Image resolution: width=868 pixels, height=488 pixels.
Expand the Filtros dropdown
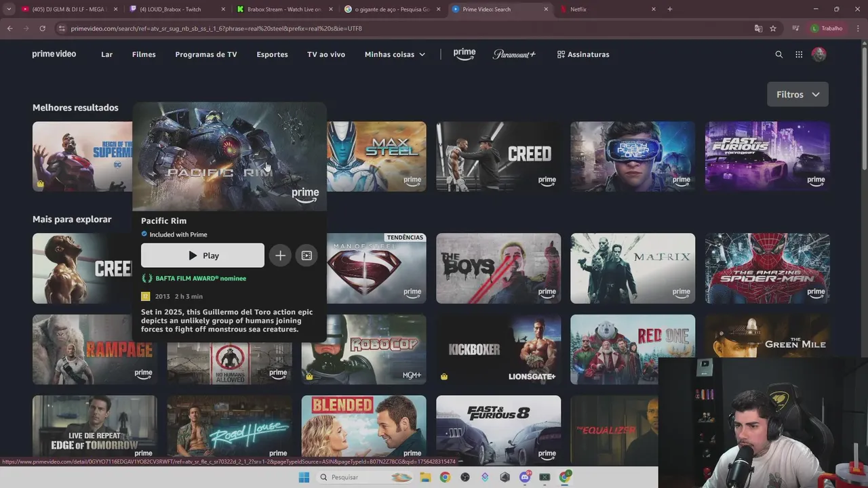[797, 94]
